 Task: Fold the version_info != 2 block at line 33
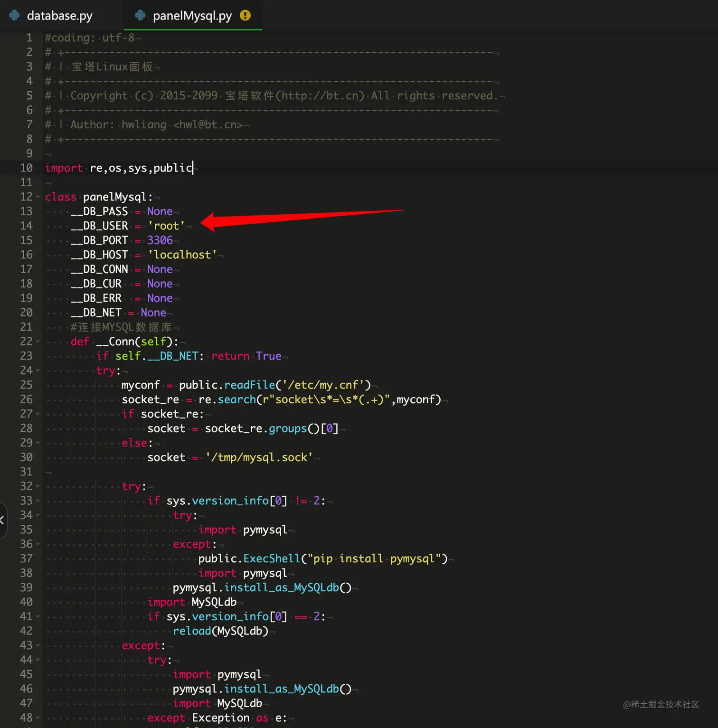38,501
